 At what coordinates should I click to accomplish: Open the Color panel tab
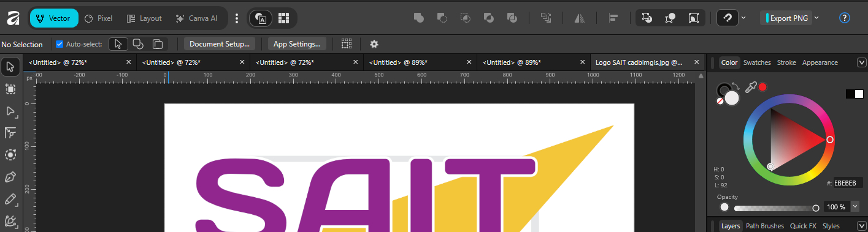tap(729, 62)
